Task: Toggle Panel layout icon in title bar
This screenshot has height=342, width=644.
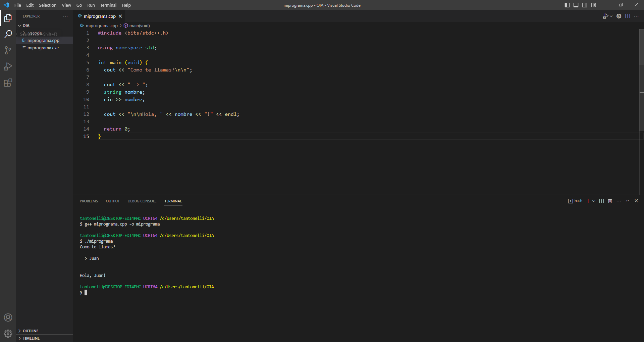Action: click(576, 5)
